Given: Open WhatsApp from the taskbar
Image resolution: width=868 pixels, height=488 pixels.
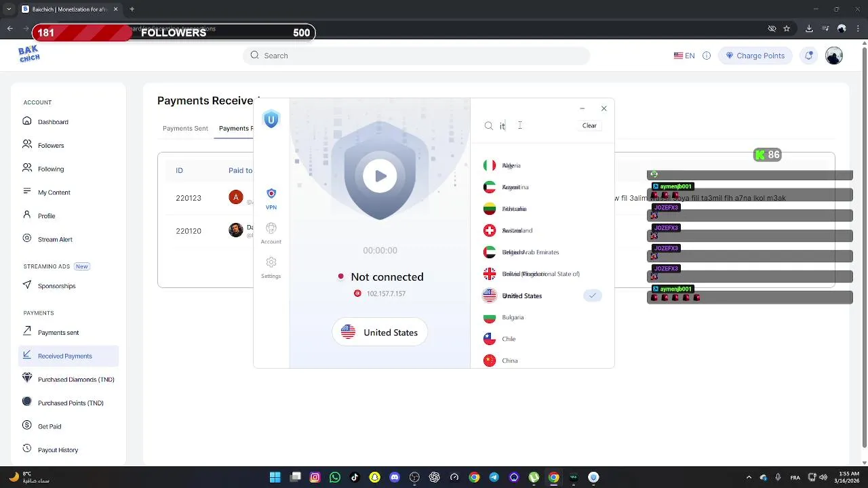Looking at the screenshot, I should pos(335,477).
